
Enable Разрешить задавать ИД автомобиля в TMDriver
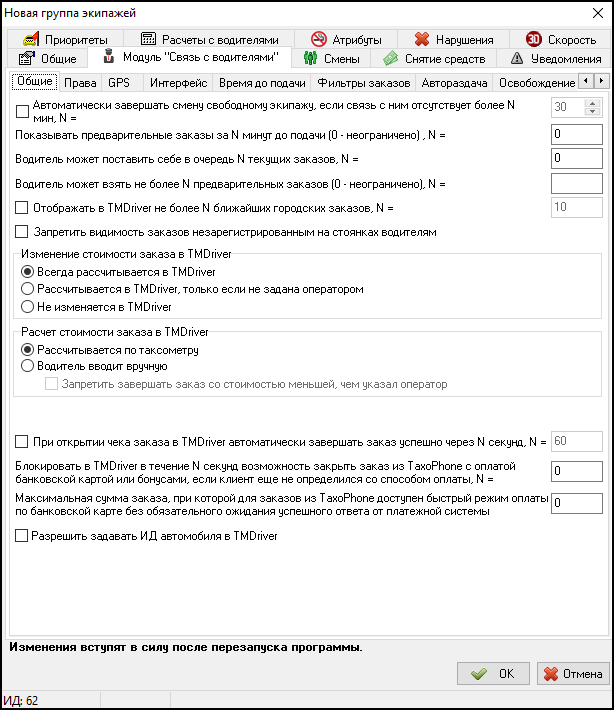(x=23, y=536)
